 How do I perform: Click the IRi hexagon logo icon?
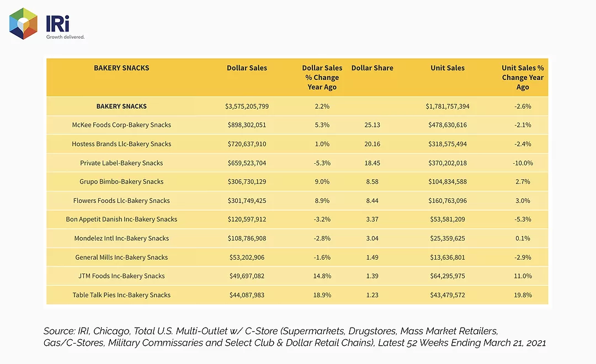click(x=23, y=24)
